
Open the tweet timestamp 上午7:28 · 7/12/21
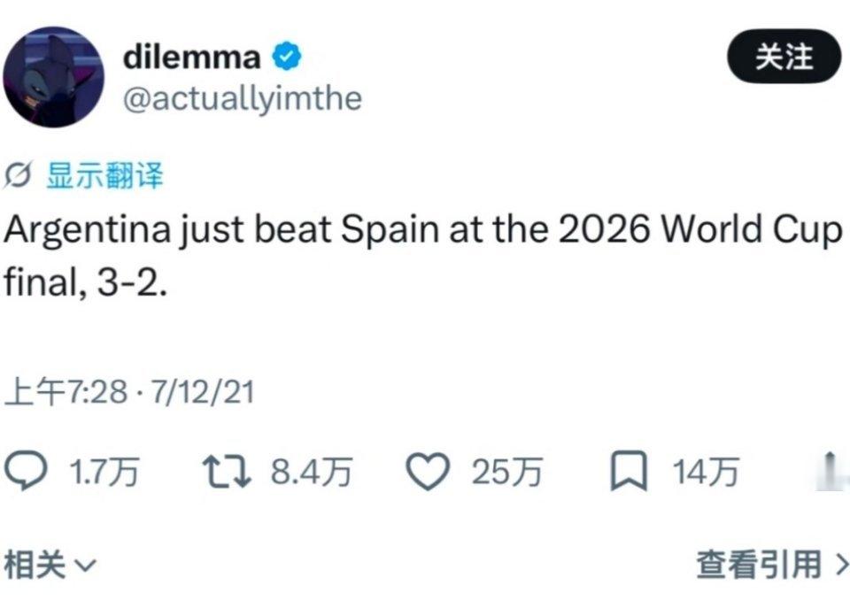129,392
